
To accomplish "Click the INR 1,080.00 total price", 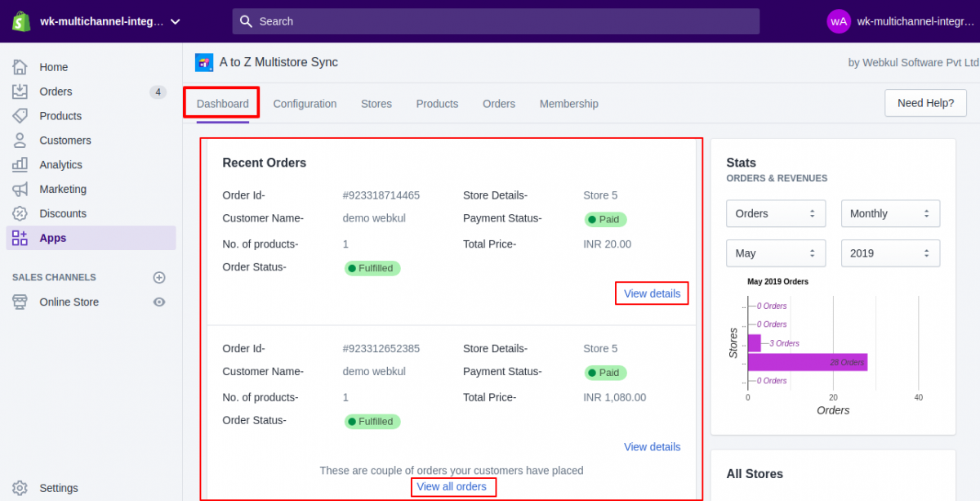I will tap(614, 397).
